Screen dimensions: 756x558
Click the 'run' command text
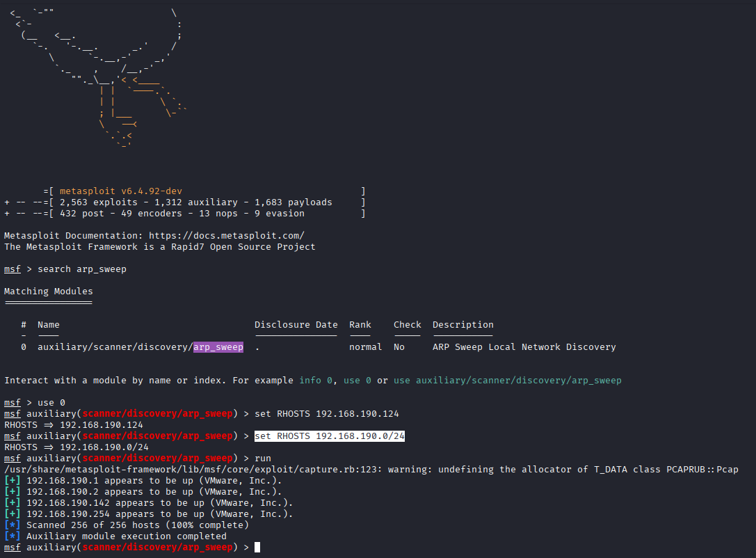click(x=263, y=459)
